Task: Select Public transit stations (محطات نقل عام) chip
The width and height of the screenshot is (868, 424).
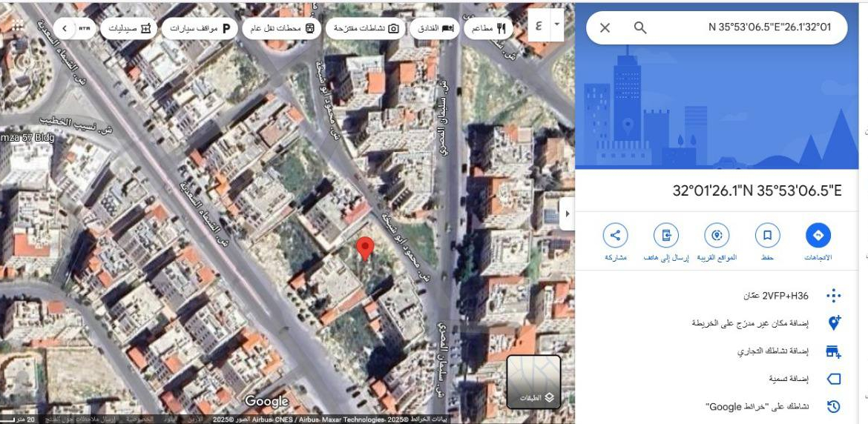Action: coord(283,29)
